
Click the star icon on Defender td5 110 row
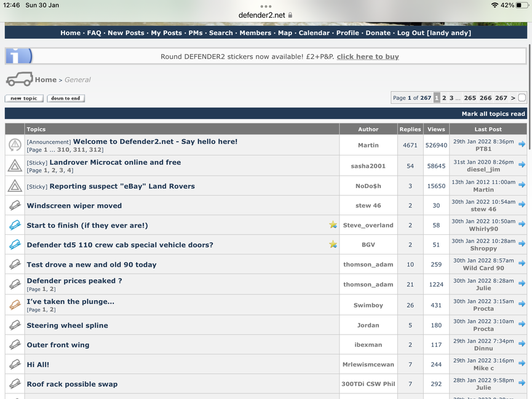tap(333, 244)
